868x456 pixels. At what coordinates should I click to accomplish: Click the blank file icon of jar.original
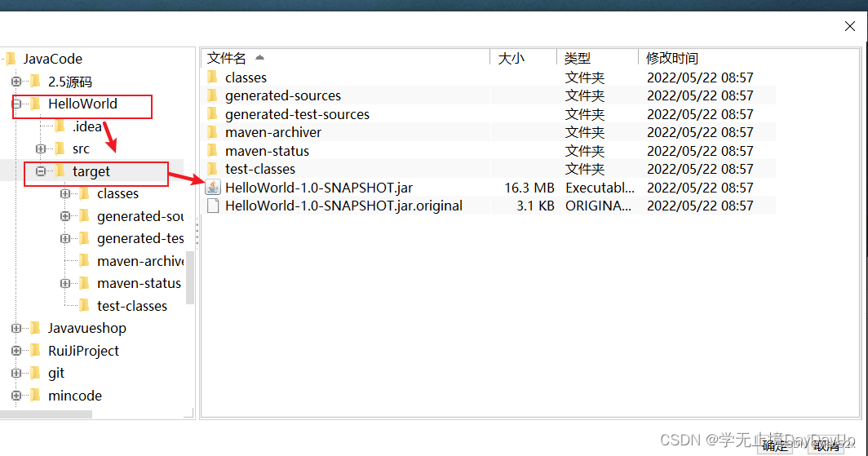(x=213, y=206)
